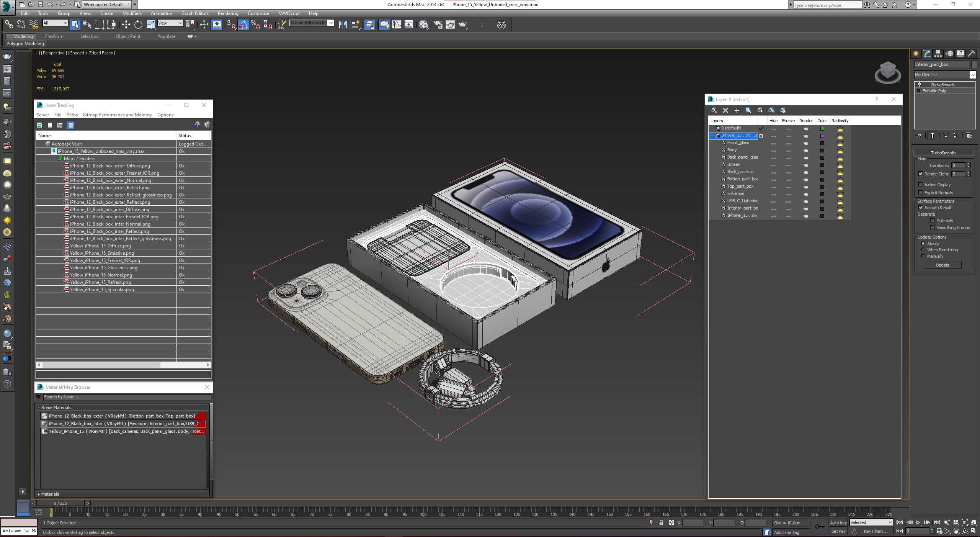Open the Utilities command panel tab
The image size is (980, 537).
972,54
